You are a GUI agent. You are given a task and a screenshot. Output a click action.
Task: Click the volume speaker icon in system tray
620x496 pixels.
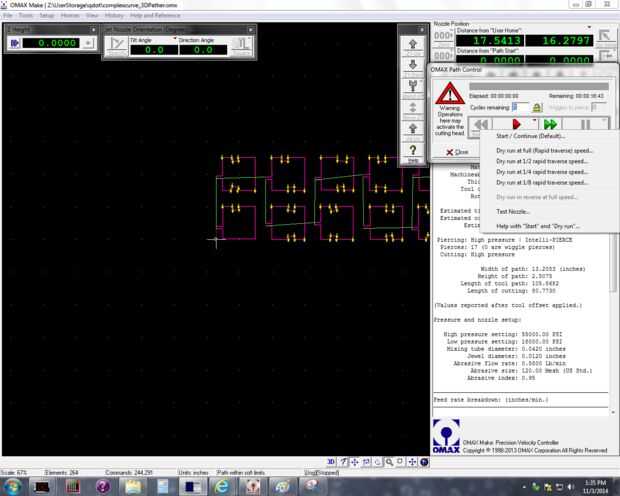coord(570,487)
